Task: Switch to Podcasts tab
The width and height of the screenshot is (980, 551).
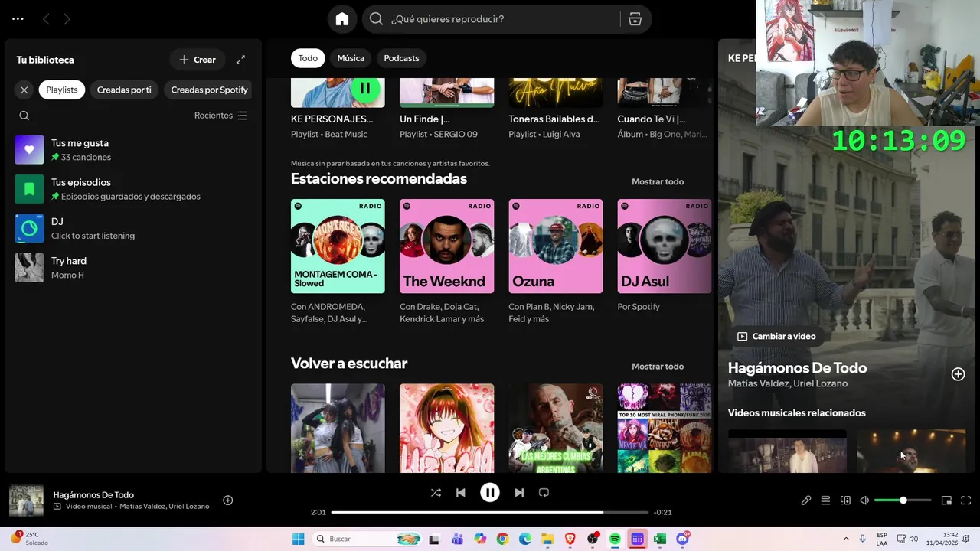Action: click(401, 58)
